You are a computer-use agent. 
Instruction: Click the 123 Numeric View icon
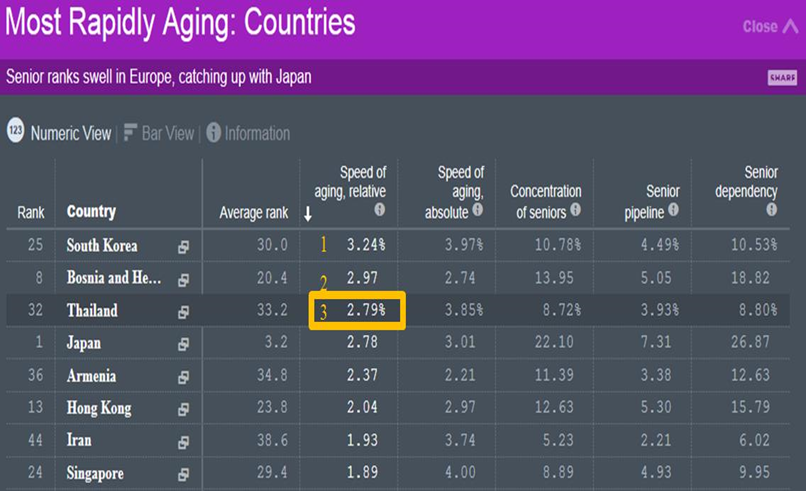click(x=15, y=131)
